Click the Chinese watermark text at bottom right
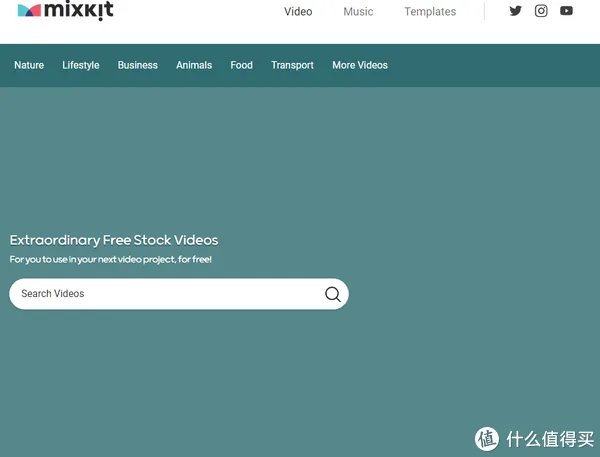The image size is (600, 457). tap(549, 438)
